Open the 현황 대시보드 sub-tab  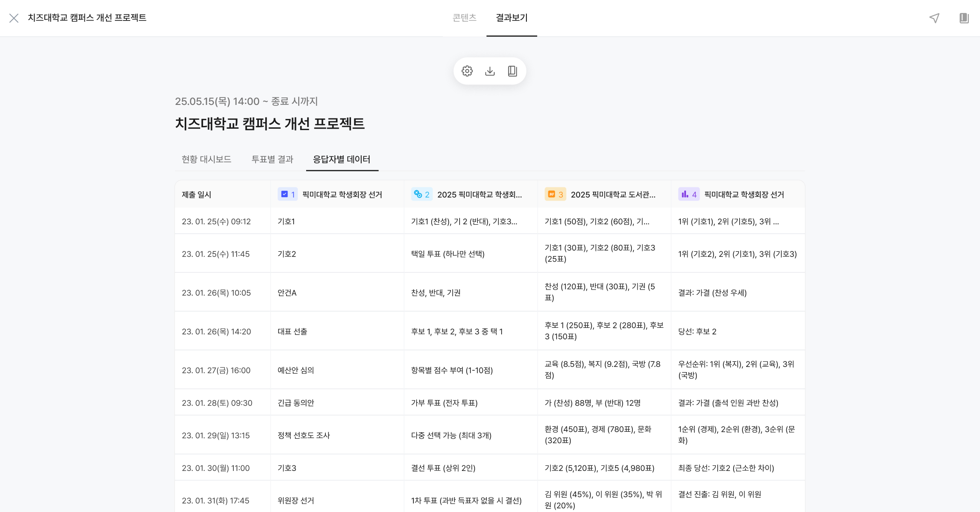pos(206,159)
